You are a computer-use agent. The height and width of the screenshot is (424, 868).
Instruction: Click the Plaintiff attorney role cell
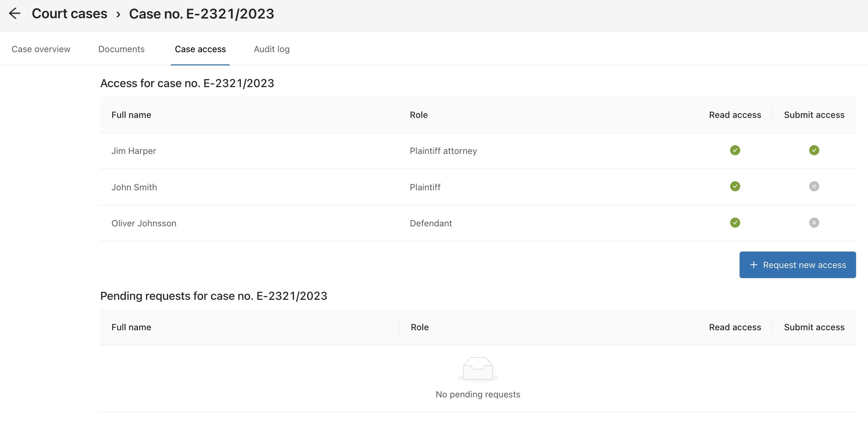443,151
